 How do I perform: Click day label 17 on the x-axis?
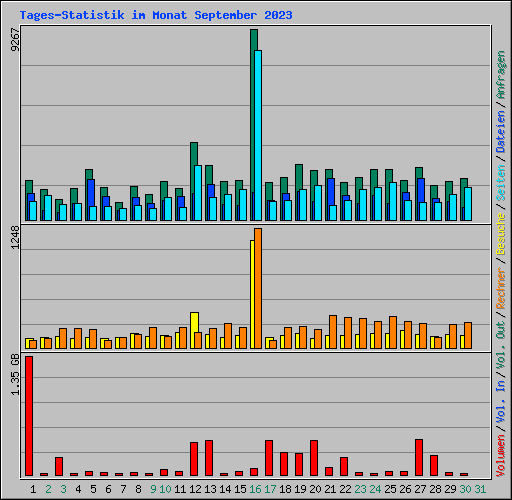tap(270, 489)
